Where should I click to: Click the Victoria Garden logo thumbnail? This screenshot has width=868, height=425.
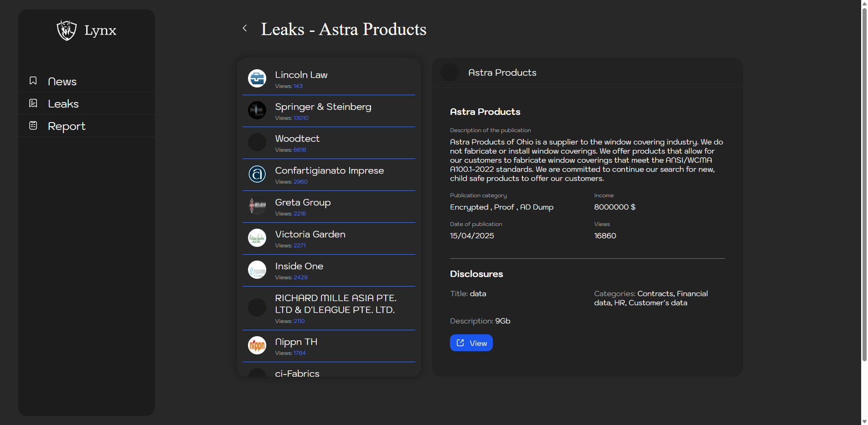pyautogui.click(x=257, y=238)
